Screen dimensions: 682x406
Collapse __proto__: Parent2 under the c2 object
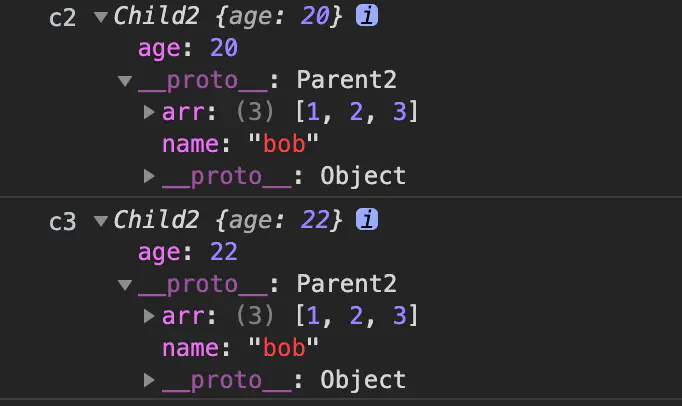(x=125, y=81)
